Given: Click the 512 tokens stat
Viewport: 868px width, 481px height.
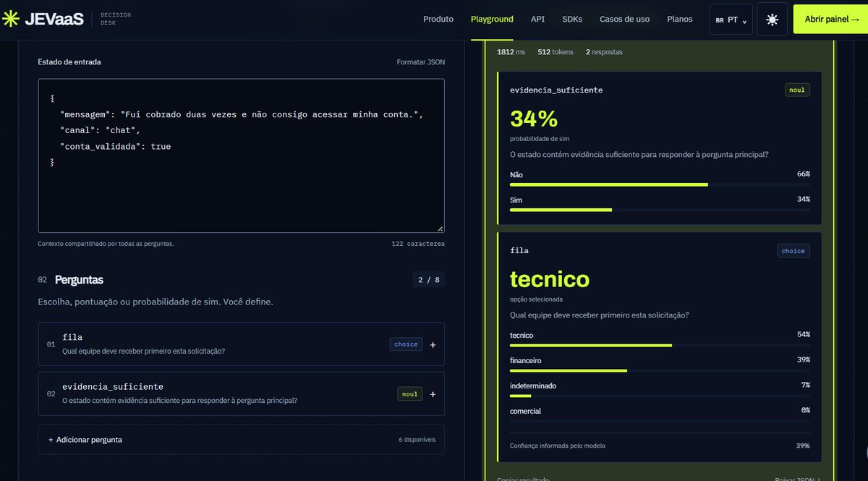Looking at the screenshot, I should point(556,52).
